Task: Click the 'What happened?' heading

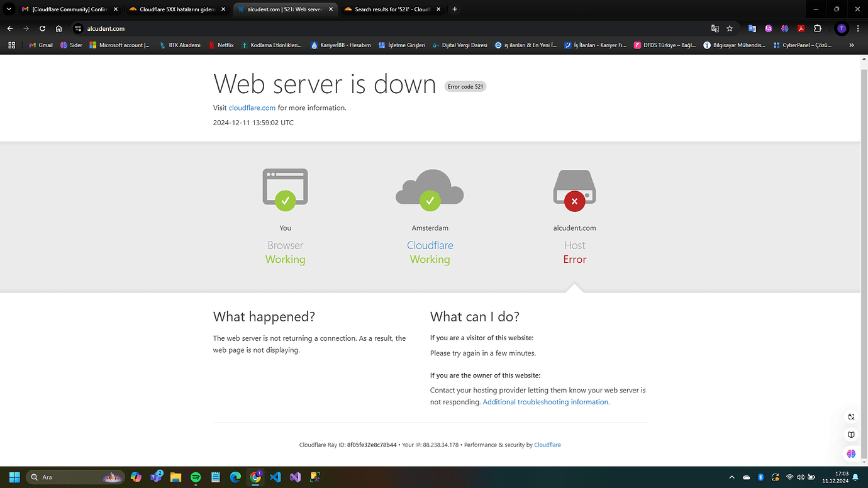Action: [264, 316]
